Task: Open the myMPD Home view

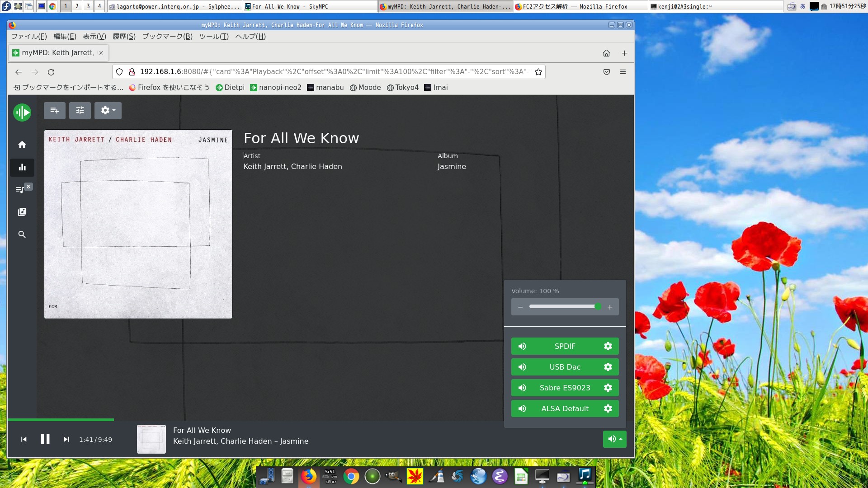Action: point(22,145)
